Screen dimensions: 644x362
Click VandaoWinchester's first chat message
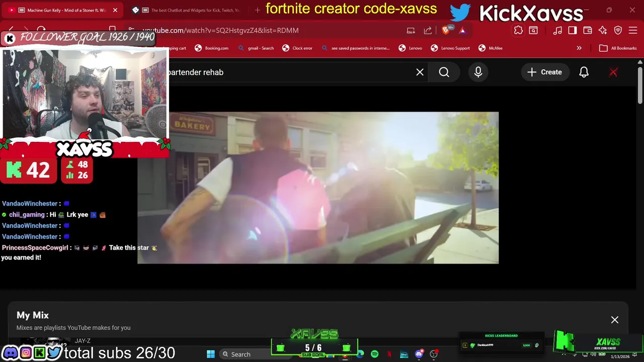(x=36, y=204)
